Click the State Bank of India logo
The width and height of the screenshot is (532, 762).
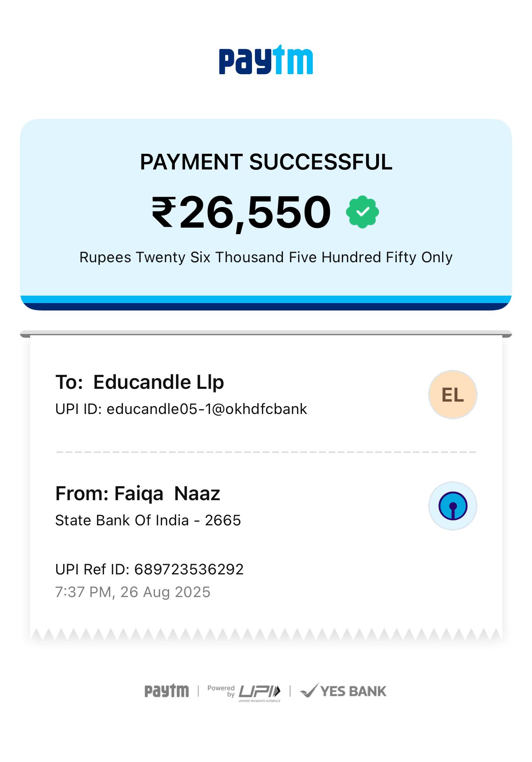[452, 506]
